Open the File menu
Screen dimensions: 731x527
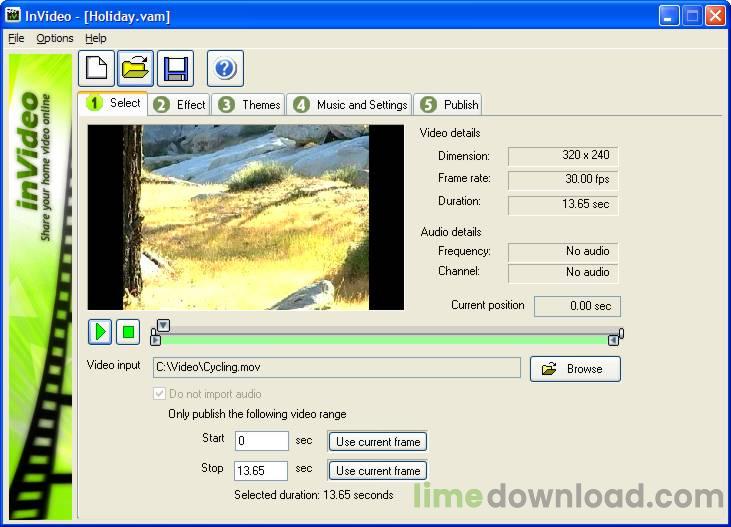[16, 38]
